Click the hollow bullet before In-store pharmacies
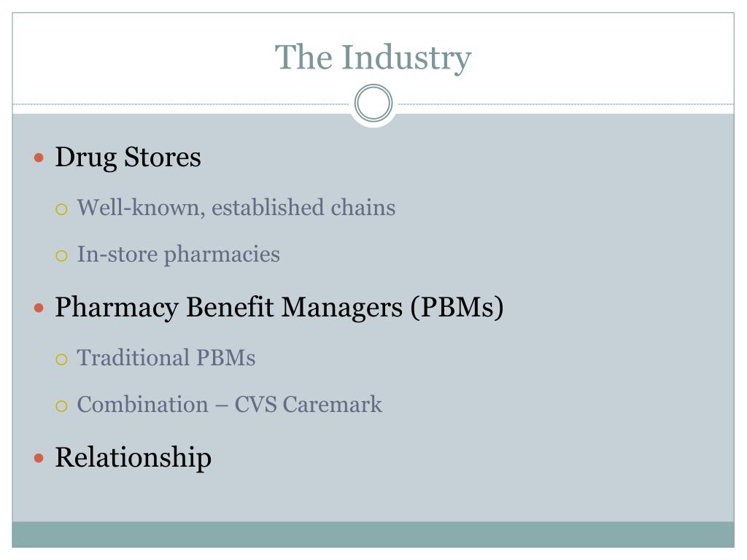Screen dimensions: 747x560 (x=61, y=256)
